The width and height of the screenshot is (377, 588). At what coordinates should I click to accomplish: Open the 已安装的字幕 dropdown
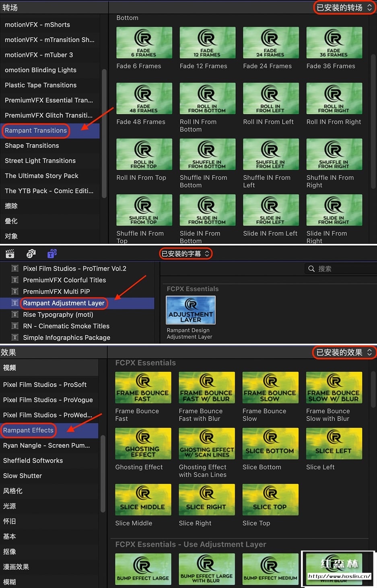(x=185, y=254)
